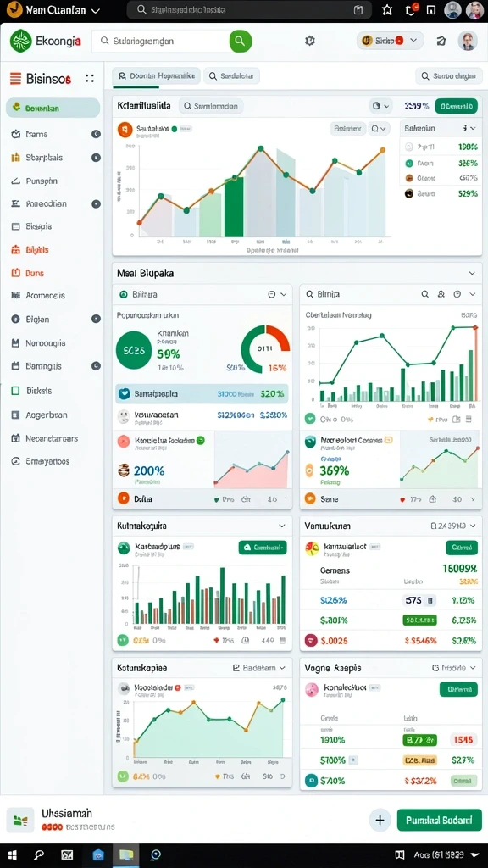
Task: Click the grid dots icon beside Bisinsos
Action: click(x=90, y=79)
